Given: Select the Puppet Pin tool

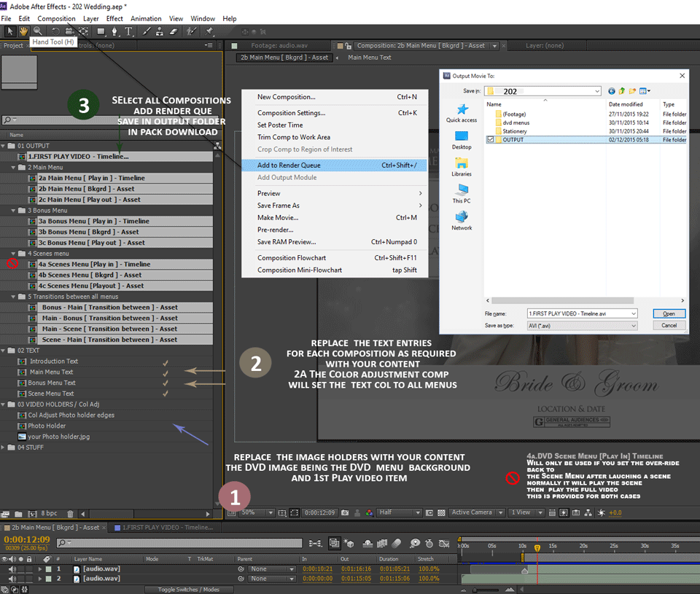Looking at the screenshot, I should point(209,31).
